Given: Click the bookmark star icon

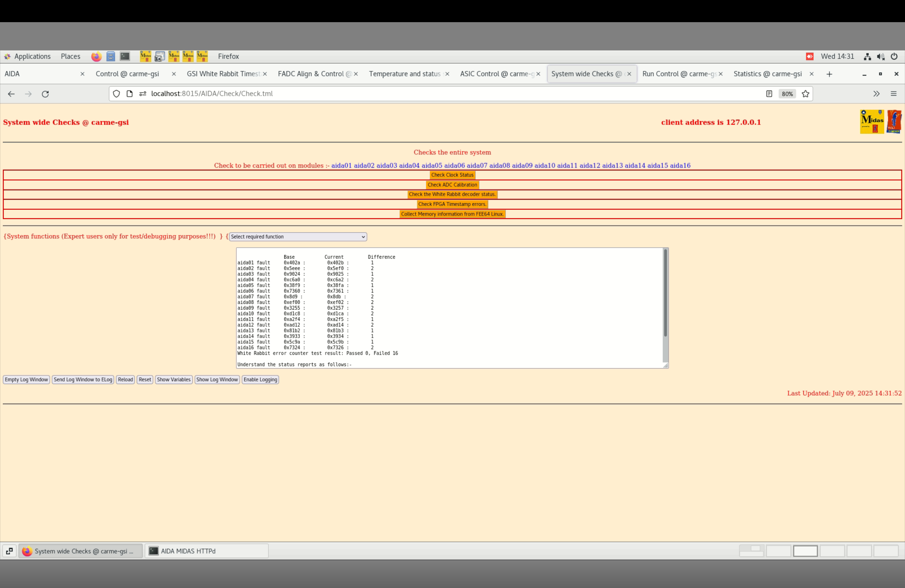Looking at the screenshot, I should click(x=805, y=94).
